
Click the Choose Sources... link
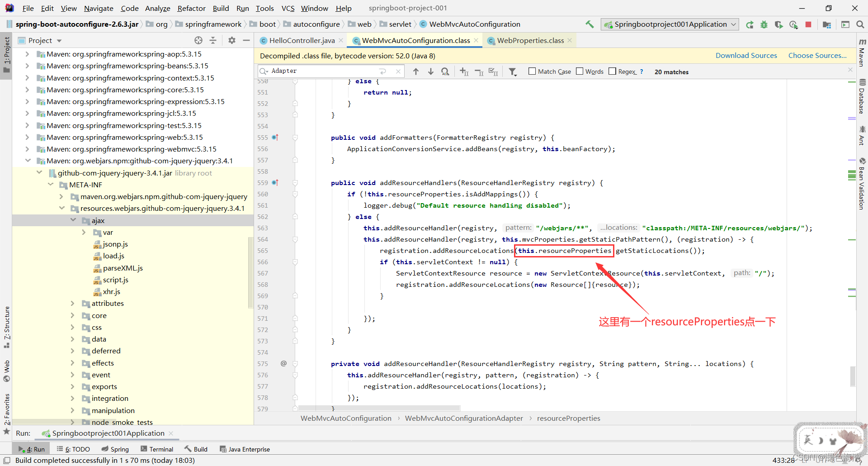pyautogui.click(x=817, y=55)
